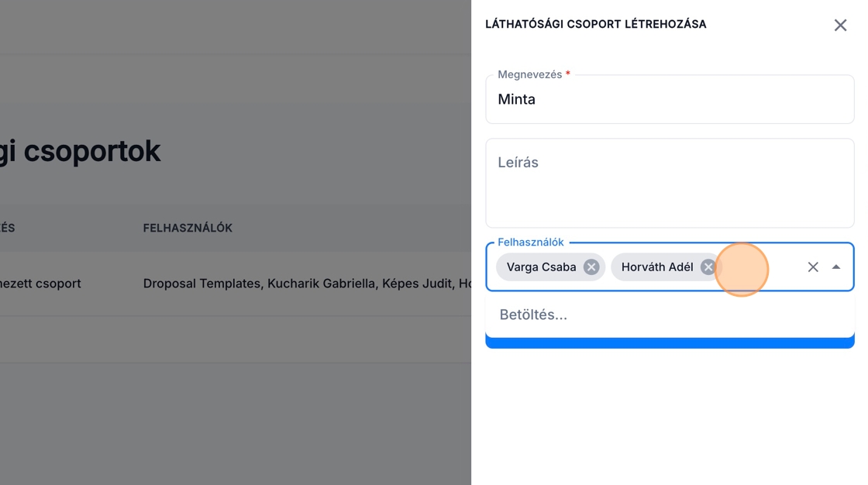The image size is (868, 485).
Task: Sort by the FELHASZNÁLÓK column header
Action: point(188,228)
